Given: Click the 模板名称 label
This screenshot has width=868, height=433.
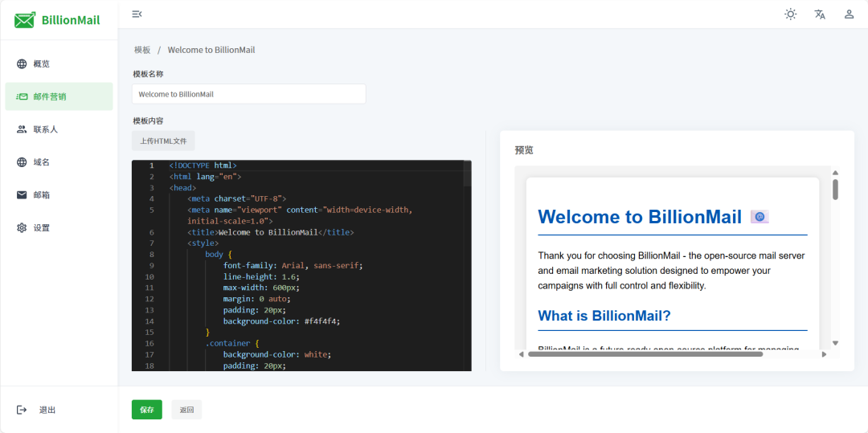Looking at the screenshot, I should point(148,74).
